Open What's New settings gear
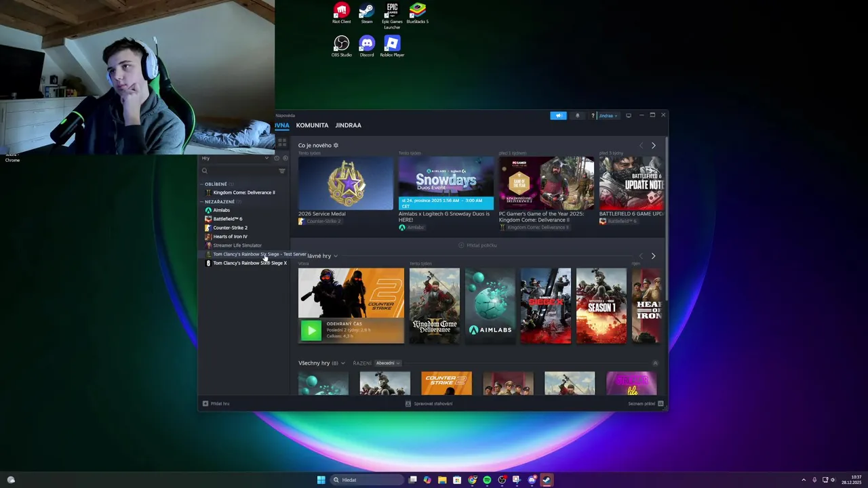Image resolution: width=868 pixels, height=488 pixels. coord(336,145)
